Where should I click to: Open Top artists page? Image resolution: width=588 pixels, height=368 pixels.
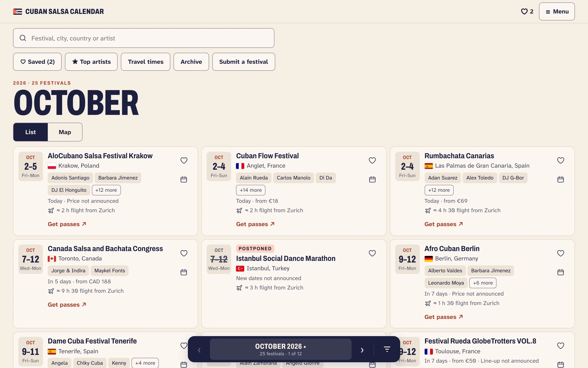pos(91,62)
